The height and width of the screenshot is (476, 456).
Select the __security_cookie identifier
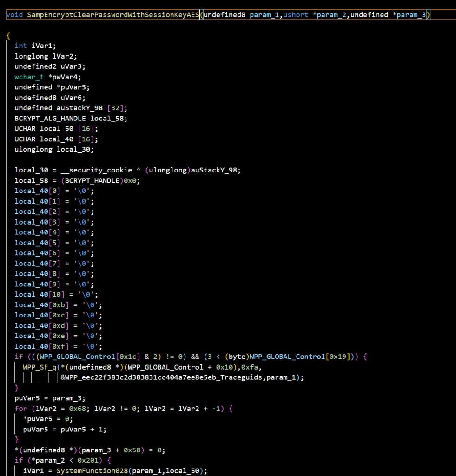click(81, 170)
